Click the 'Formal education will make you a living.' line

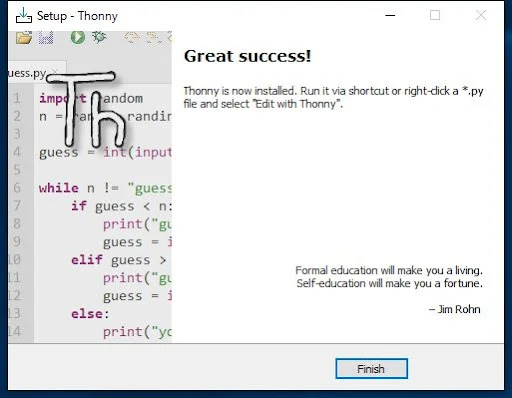click(389, 270)
